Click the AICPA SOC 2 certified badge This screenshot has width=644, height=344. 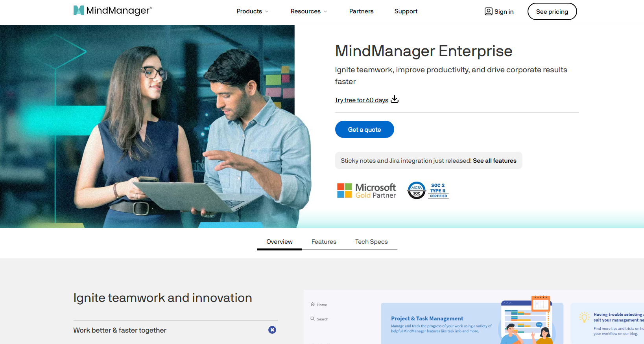428,190
